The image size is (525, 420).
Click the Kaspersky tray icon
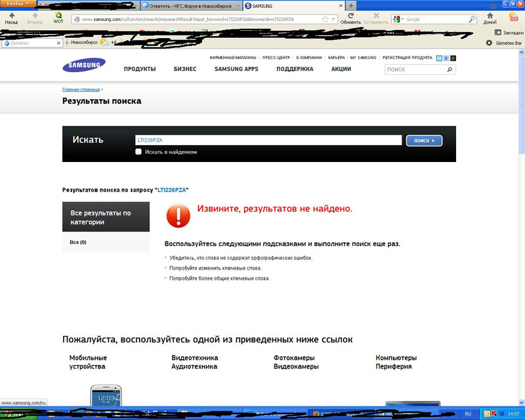(494, 414)
